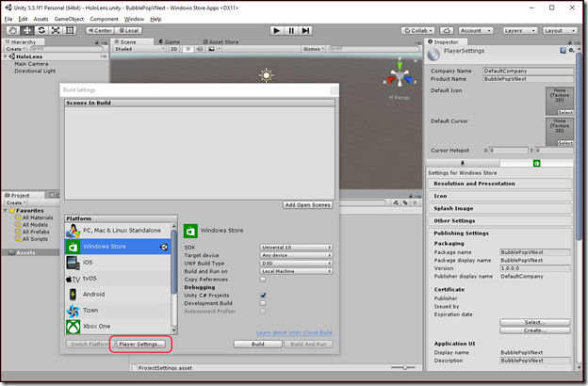Click the Pause button

[291, 31]
